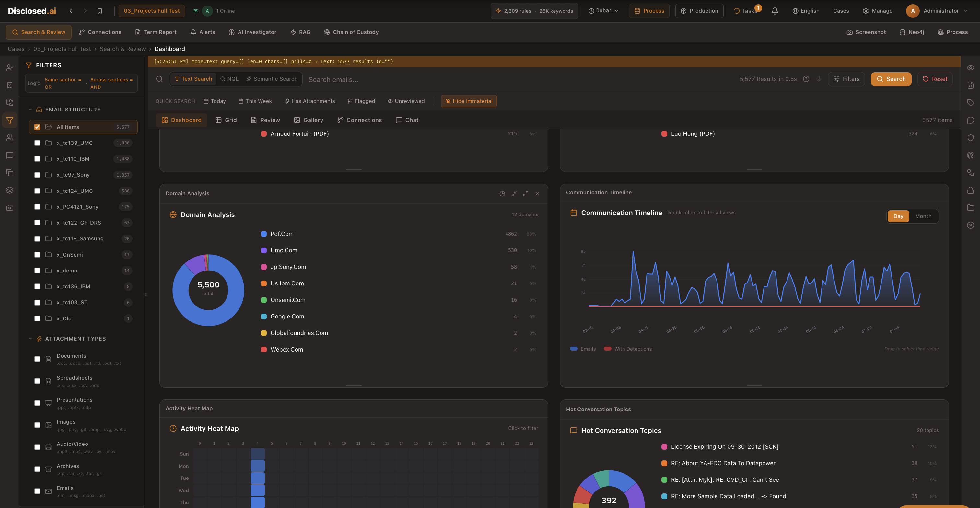
Task: Go back with the left arrow icon
Action: (71, 11)
